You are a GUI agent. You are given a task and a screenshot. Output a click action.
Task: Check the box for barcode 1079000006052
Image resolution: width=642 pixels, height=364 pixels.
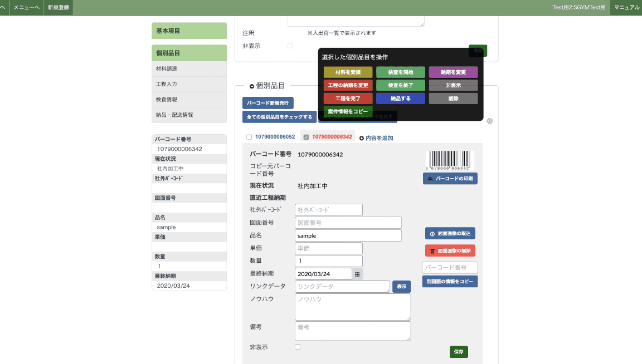pos(249,137)
